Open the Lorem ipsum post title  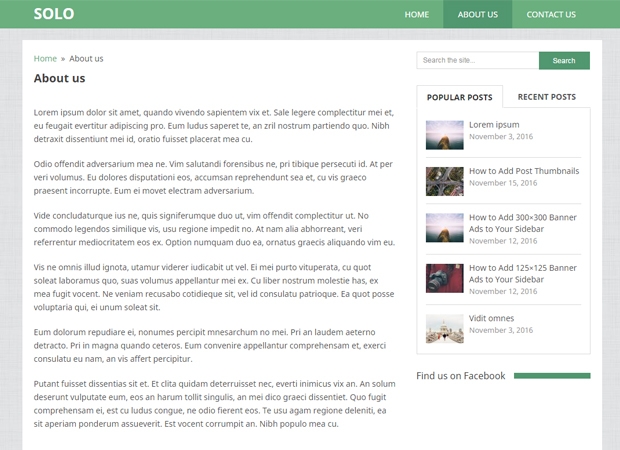494,125
